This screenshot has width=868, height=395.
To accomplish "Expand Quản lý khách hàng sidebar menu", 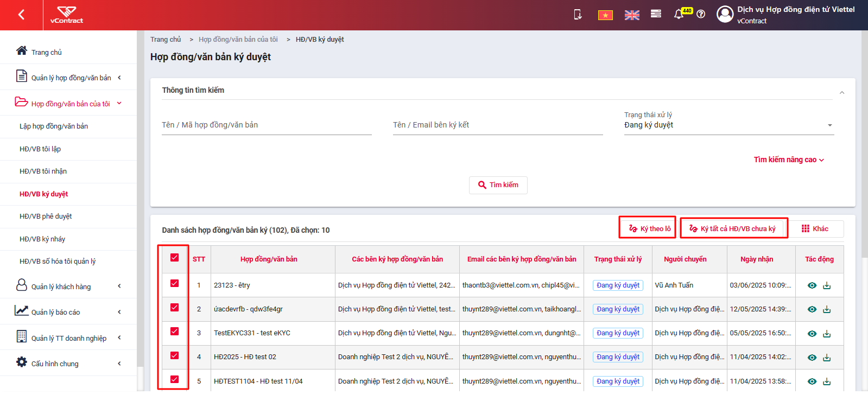I will click(68, 286).
